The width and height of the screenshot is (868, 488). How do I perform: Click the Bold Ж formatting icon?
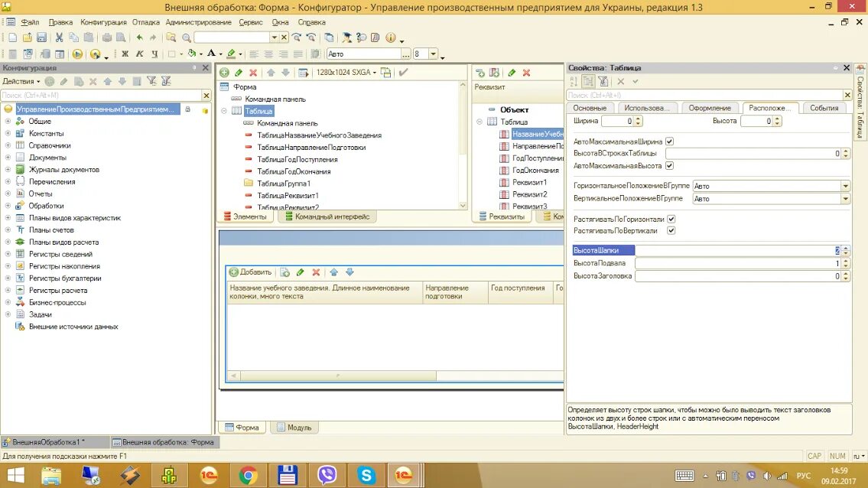125,54
